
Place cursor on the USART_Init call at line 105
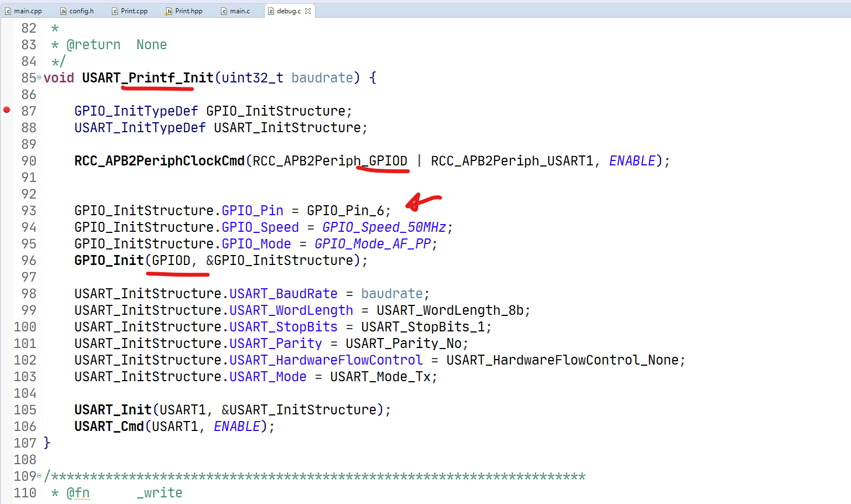pyautogui.click(x=112, y=409)
